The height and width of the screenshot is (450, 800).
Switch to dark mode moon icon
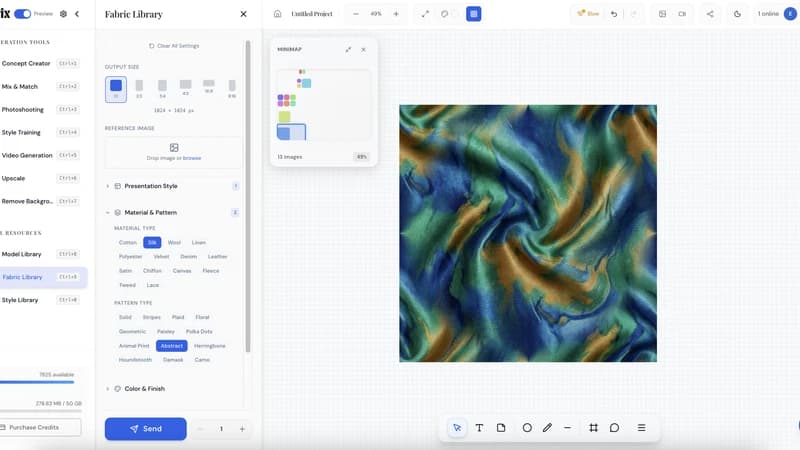coord(737,14)
